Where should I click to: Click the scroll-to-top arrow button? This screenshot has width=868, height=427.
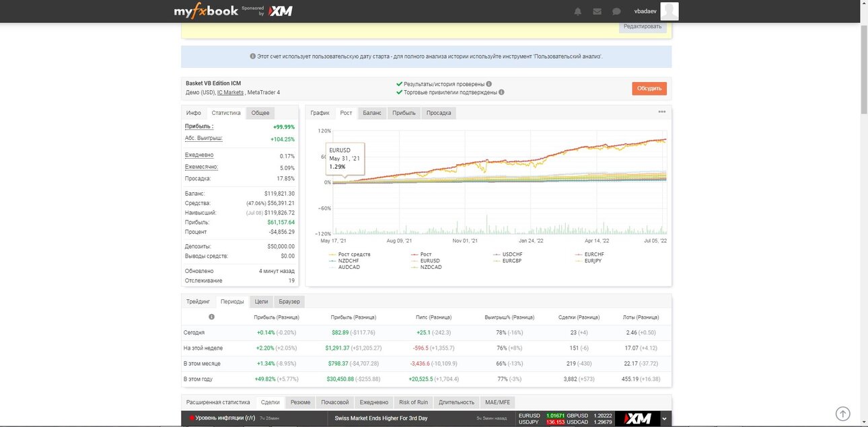842,414
